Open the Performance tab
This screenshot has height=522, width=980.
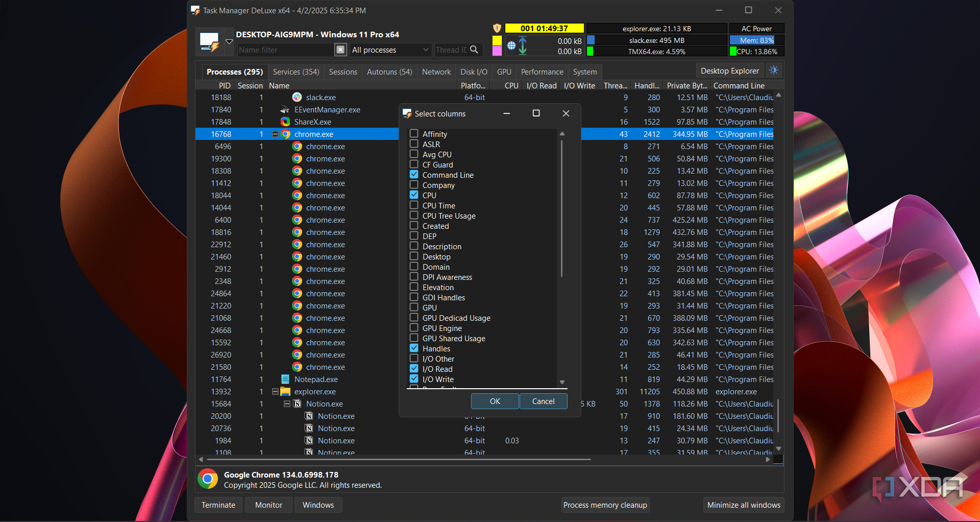542,72
